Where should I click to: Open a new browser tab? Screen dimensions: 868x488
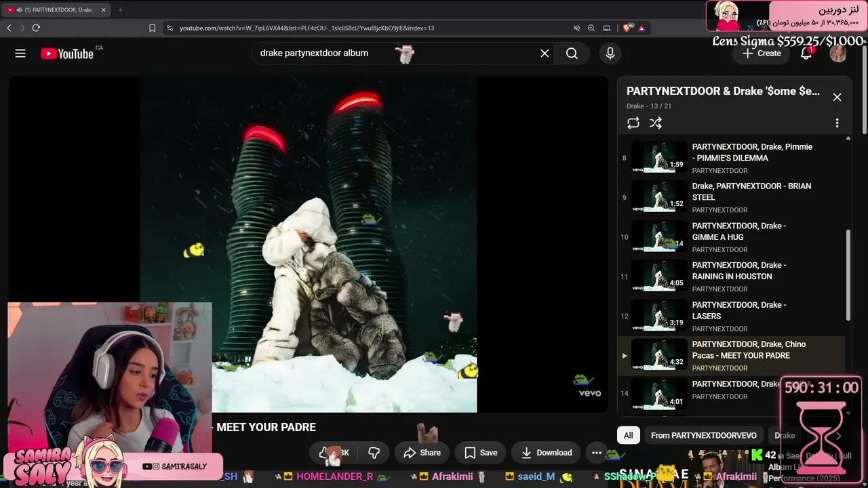click(120, 9)
